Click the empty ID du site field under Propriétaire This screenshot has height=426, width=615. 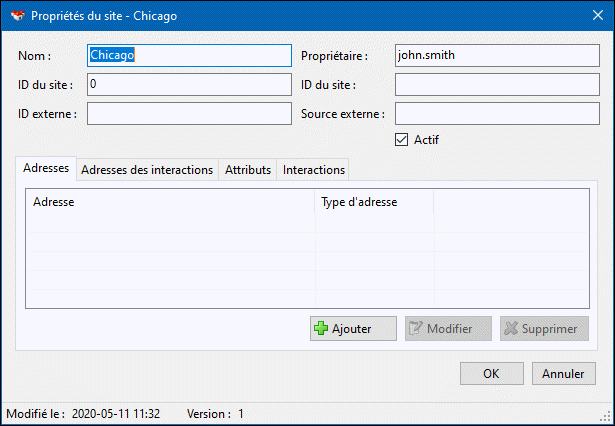(x=496, y=85)
